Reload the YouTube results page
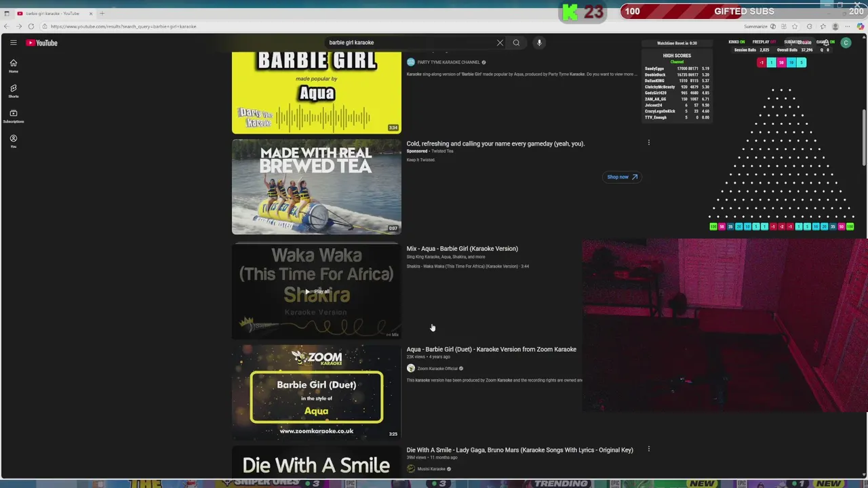The height and width of the screenshot is (488, 868). [31, 26]
